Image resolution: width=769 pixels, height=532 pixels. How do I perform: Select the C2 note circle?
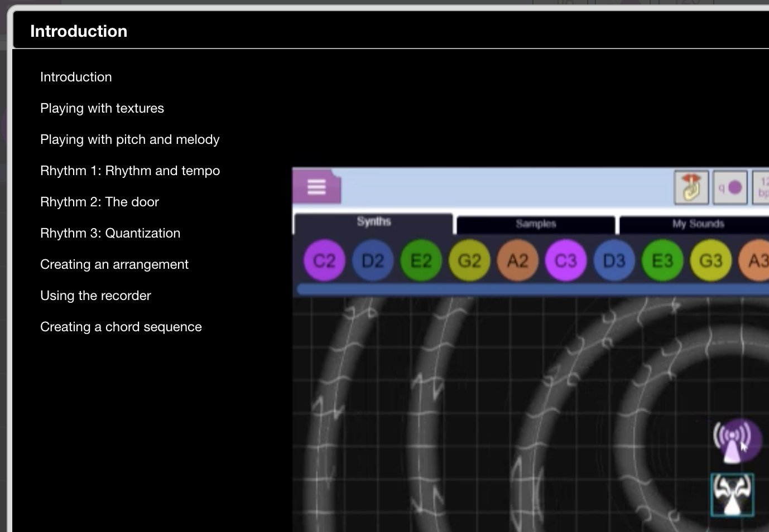(324, 260)
